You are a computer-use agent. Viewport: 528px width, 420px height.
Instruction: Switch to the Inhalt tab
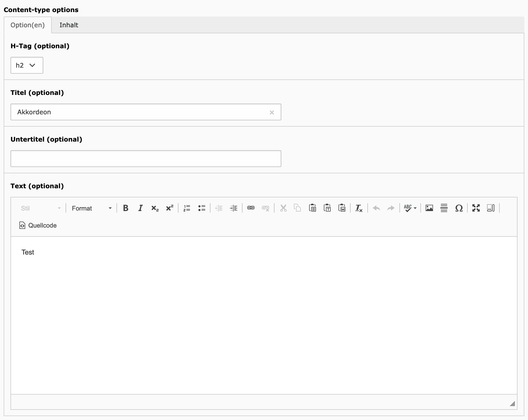click(x=69, y=25)
